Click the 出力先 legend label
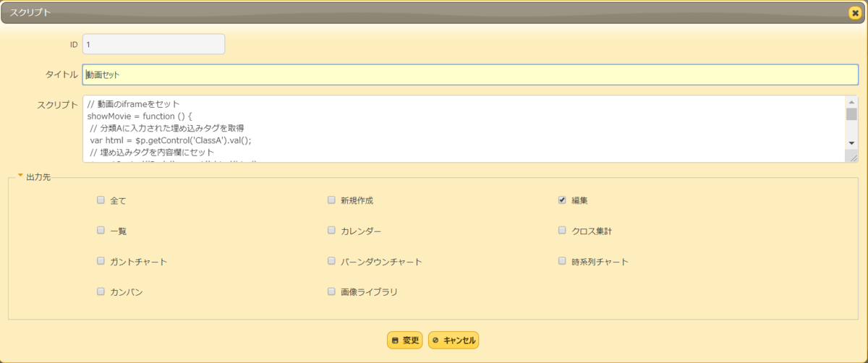This screenshot has height=363, width=868. (x=39, y=176)
